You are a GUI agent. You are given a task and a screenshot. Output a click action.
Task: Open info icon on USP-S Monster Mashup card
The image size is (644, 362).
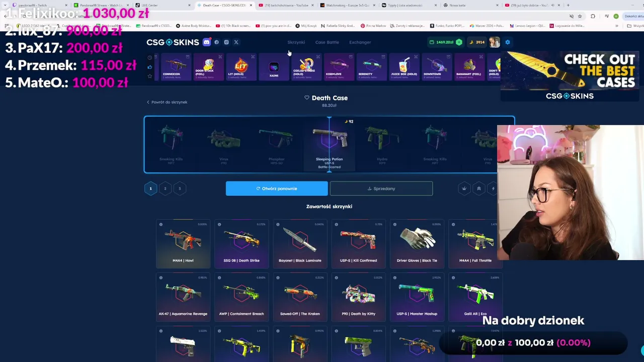point(394,278)
